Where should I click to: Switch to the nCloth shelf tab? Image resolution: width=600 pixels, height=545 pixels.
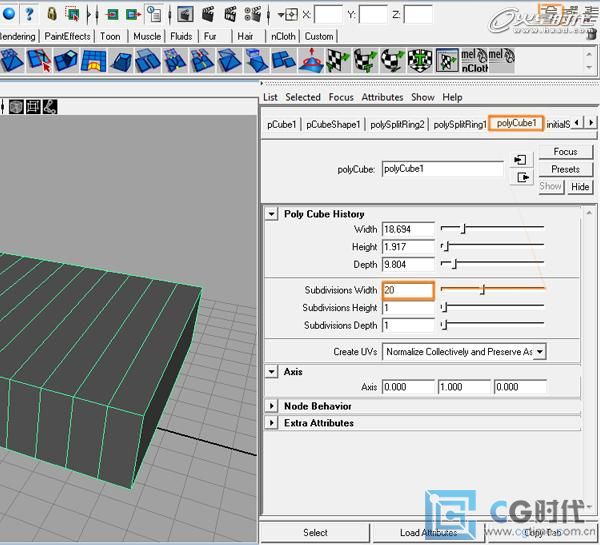click(x=283, y=36)
